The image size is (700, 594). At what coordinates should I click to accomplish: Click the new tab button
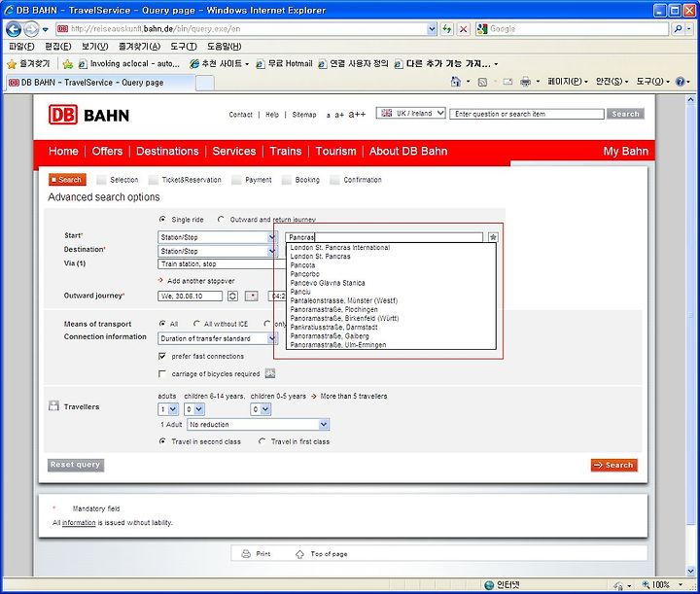[x=205, y=83]
